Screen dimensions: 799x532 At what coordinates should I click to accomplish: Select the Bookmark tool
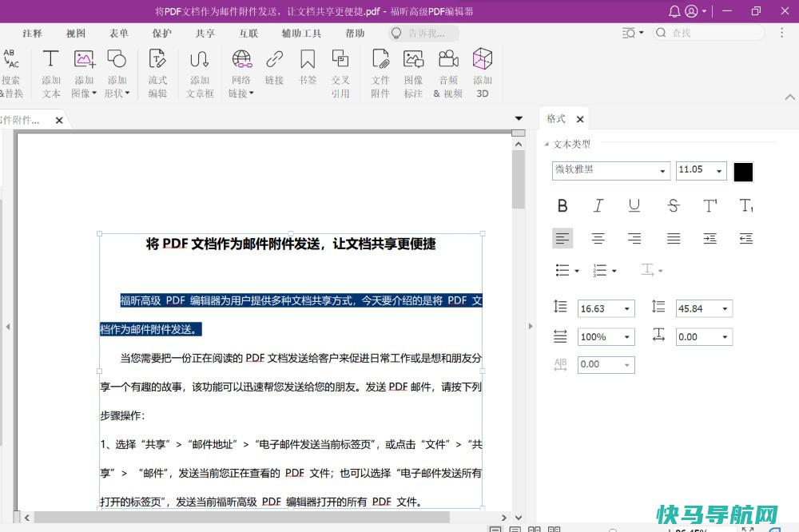coord(308,66)
